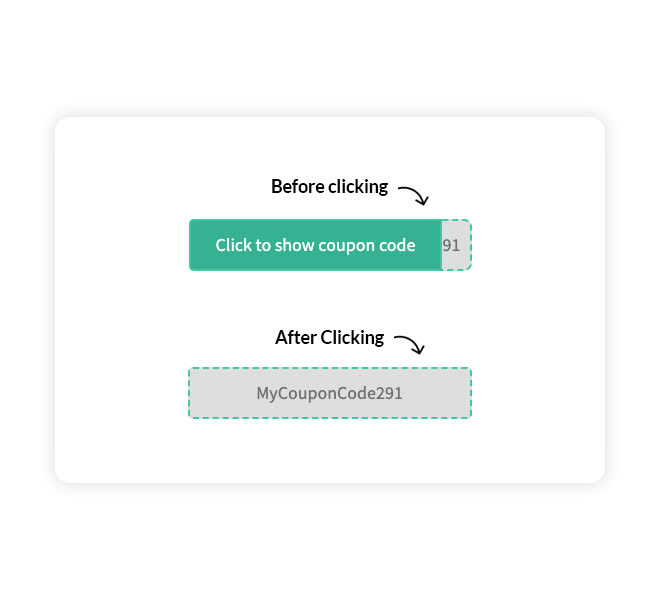Click the word to in green button
Image resolution: width=660 pixels, height=600 pixels.
[263, 245]
